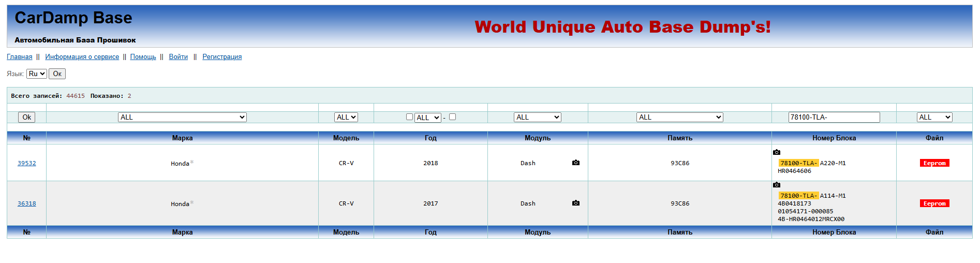Expand the Модуль filter dropdown

click(538, 118)
